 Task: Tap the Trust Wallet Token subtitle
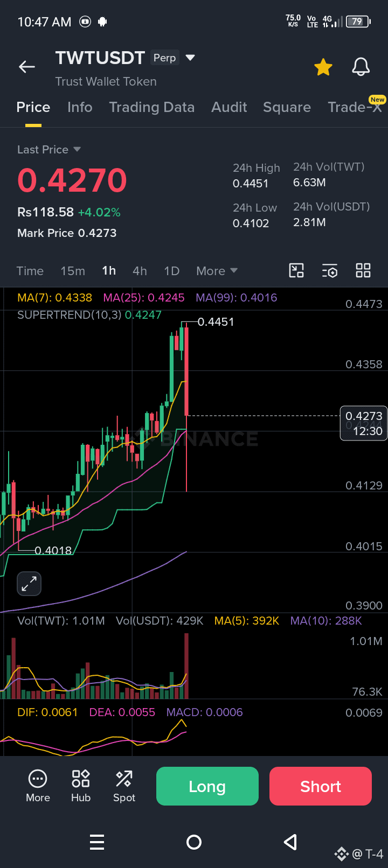(x=106, y=81)
